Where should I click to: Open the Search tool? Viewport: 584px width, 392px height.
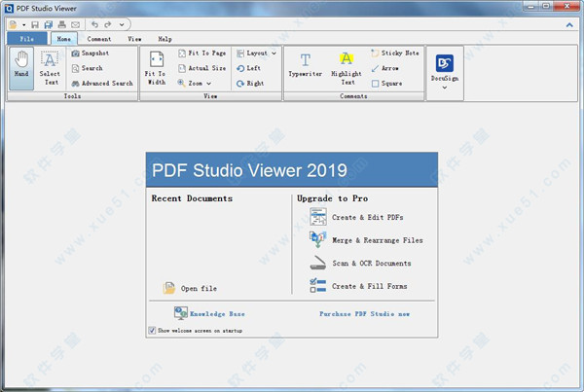point(87,68)
